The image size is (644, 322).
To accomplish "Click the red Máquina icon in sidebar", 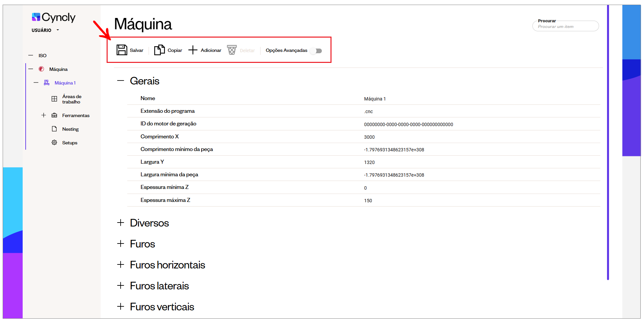I will pyautogui.click(x=41, y=69).
